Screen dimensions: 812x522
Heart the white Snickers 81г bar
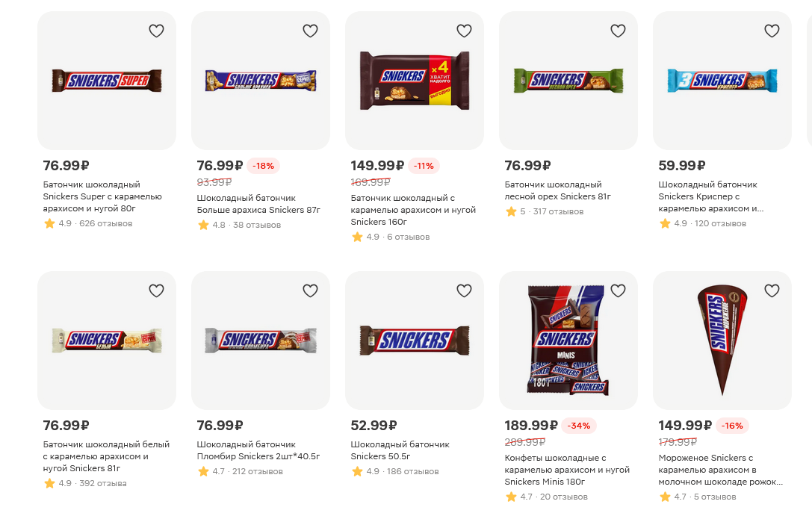[x=156, y=290]
